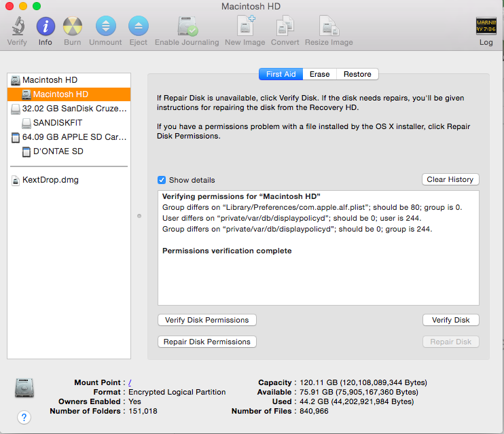Uncheck the Show details checkbox
This screenshot has height=434, width=504.
click(x=162, y=180)
